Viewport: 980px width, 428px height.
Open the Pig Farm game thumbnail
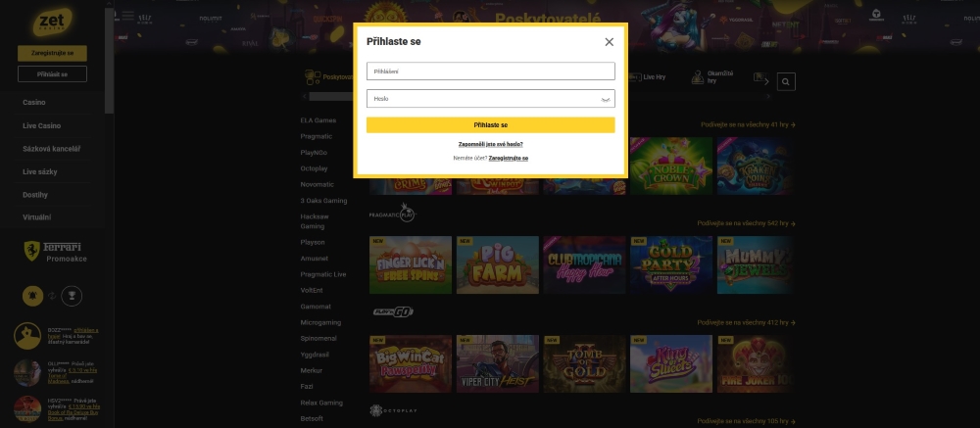point(498,264)
